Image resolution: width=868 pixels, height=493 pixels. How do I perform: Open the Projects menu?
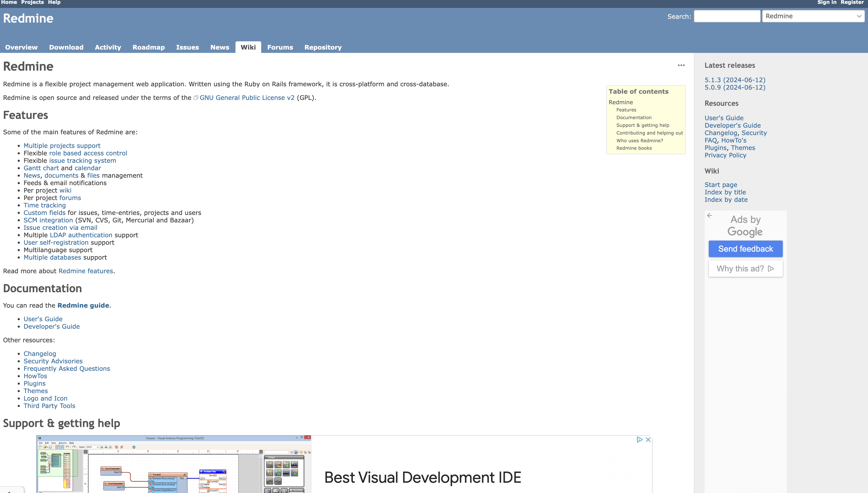tap(32, 2)
